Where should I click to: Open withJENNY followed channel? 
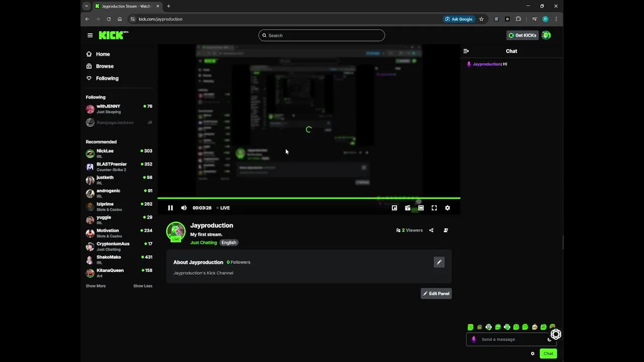[119, 109]
